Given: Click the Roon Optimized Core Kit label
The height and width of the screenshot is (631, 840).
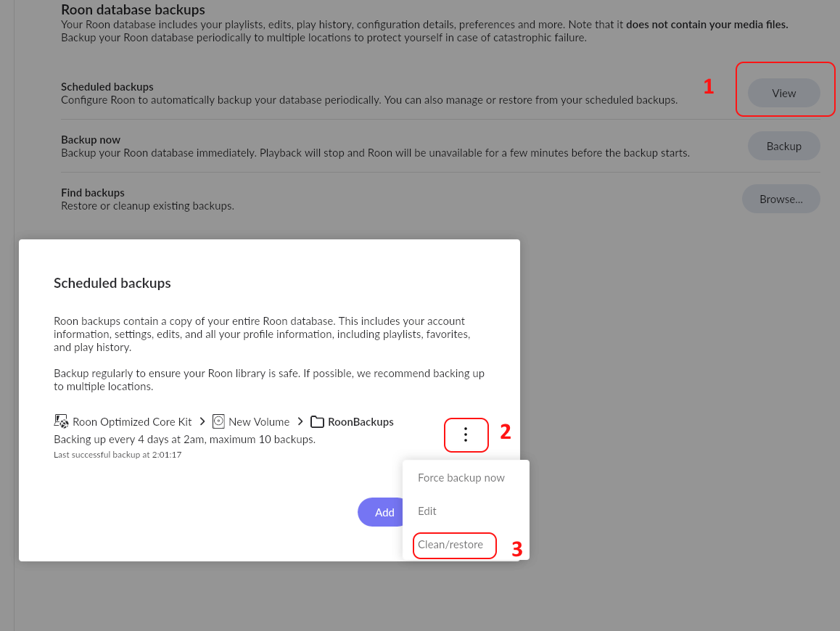Looking at the screenshot, I should coord(132,421).
